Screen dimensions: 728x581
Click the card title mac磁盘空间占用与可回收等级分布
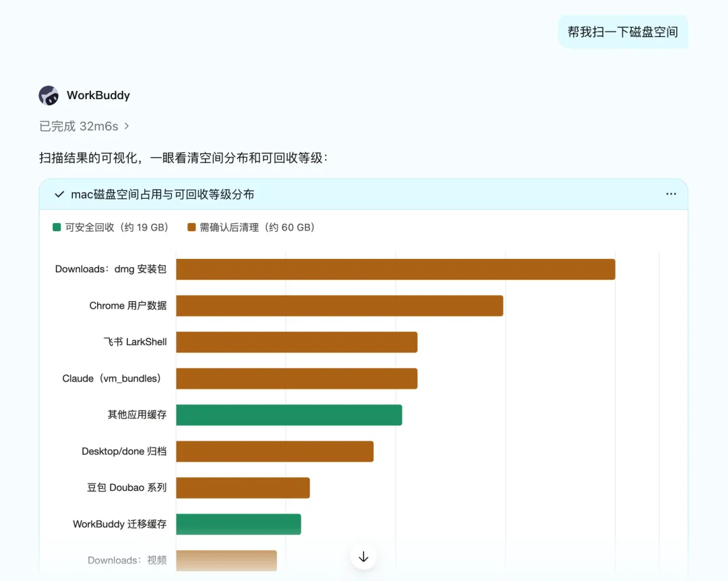[x=162, y=194]
